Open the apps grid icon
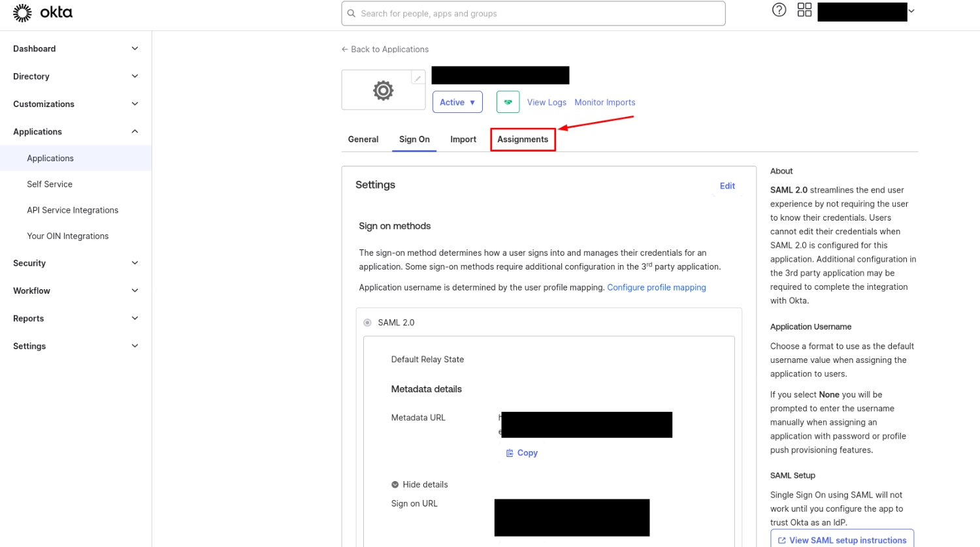Viewport: 980px width, 547px height. coord(804,10)
